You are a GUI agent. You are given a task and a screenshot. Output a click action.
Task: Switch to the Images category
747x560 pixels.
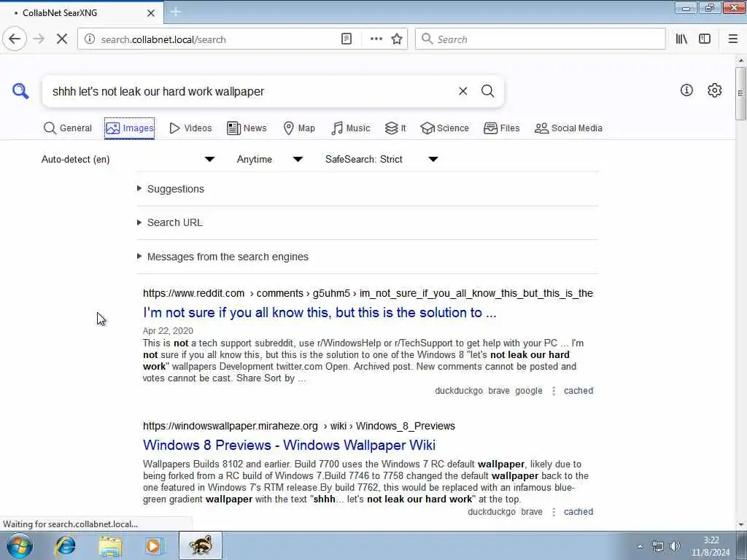pos(130,128)
